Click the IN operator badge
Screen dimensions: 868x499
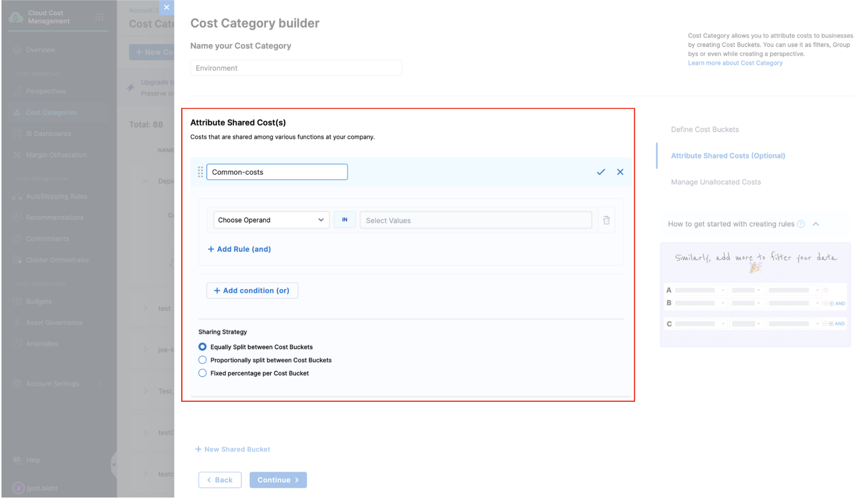pyautogui.click(x=345, y=220)
